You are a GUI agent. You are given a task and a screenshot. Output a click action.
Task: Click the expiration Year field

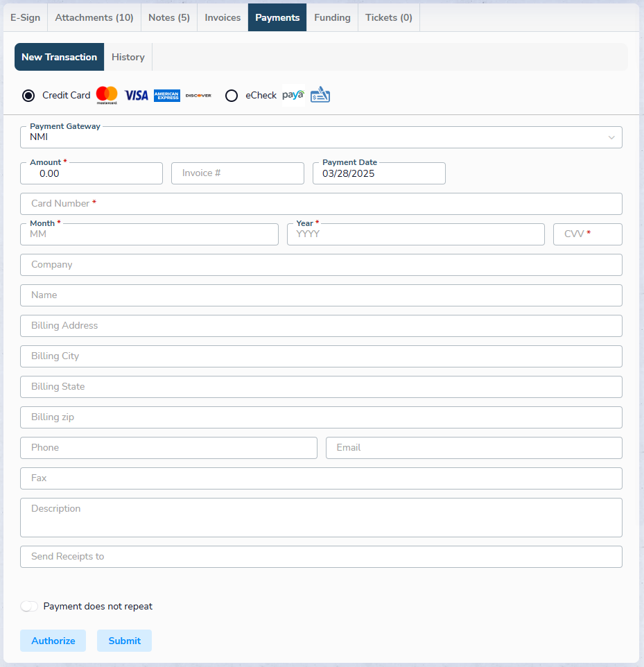coord(416,234)
